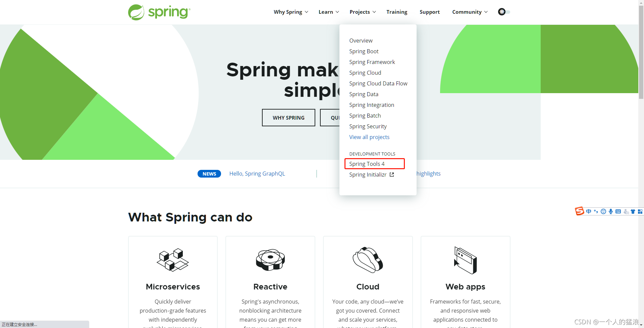Click the Reactive atom illustration
This screenshot has width=644, height=328.
270,260
